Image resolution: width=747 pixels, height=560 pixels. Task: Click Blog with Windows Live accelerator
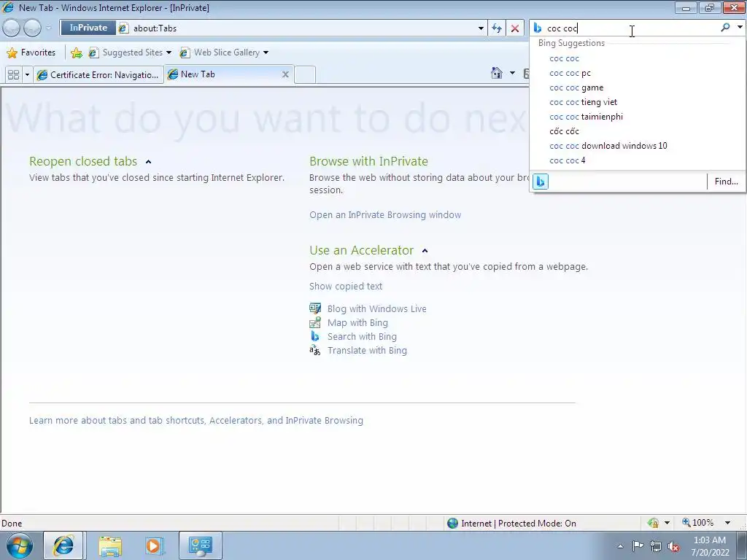coord(377,308)
